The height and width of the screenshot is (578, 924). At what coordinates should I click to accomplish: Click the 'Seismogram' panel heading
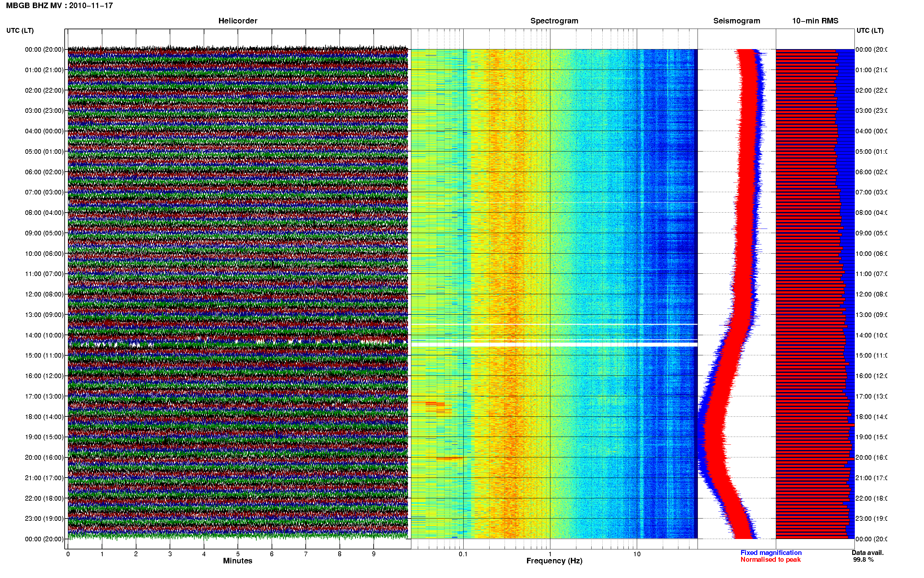click(737, 21)
